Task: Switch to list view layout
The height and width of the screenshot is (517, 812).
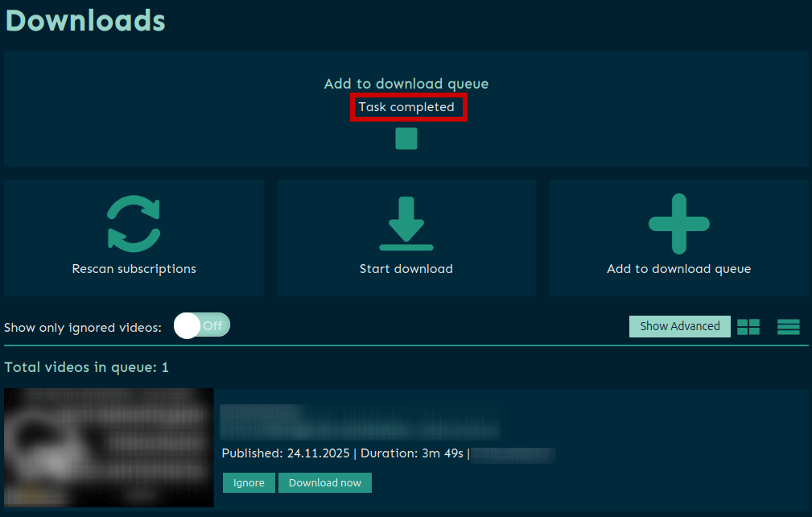Action: [788, 326]
